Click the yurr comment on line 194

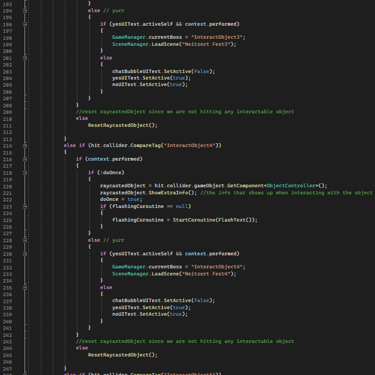pos(114,11)
